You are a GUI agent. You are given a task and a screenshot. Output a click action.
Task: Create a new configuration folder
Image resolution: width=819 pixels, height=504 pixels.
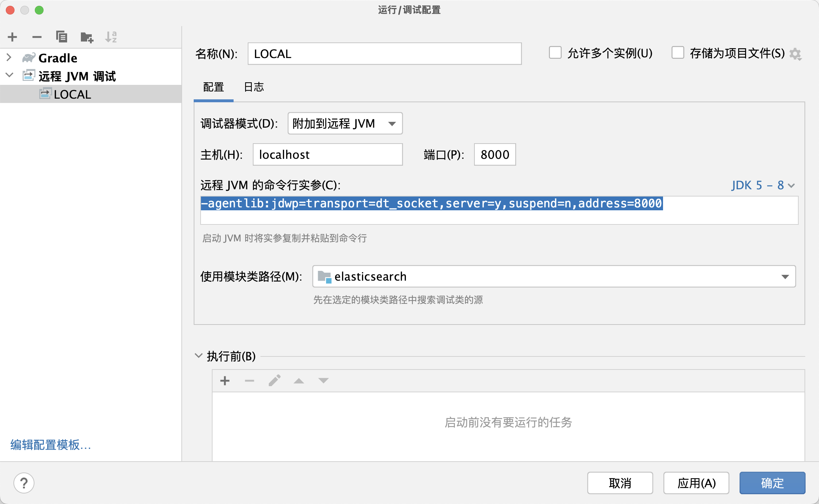(x=87, y=37)
